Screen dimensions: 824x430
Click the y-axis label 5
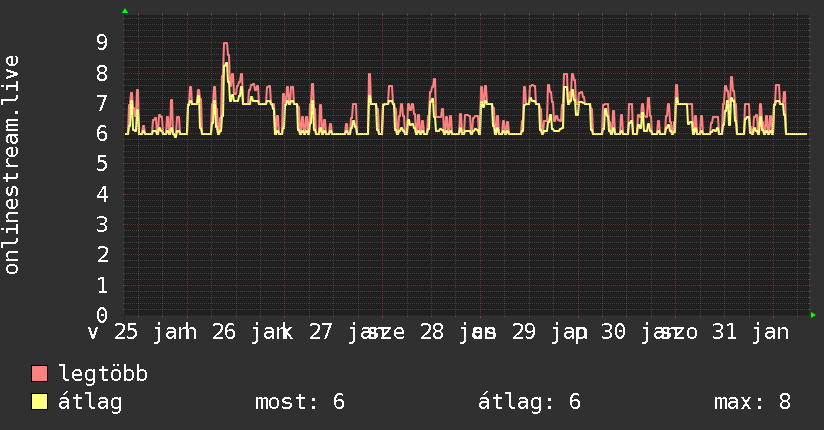click(102, 164)
